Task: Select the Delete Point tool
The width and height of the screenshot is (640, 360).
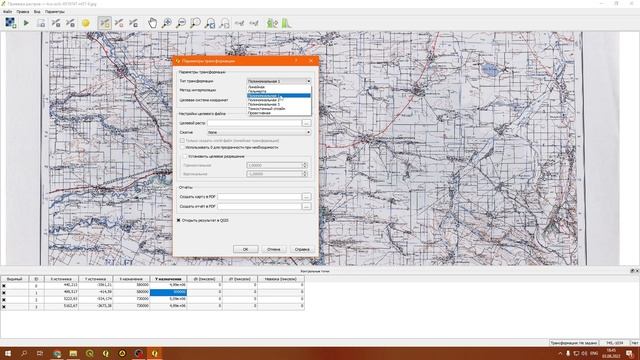Action: tap(119, 23)
